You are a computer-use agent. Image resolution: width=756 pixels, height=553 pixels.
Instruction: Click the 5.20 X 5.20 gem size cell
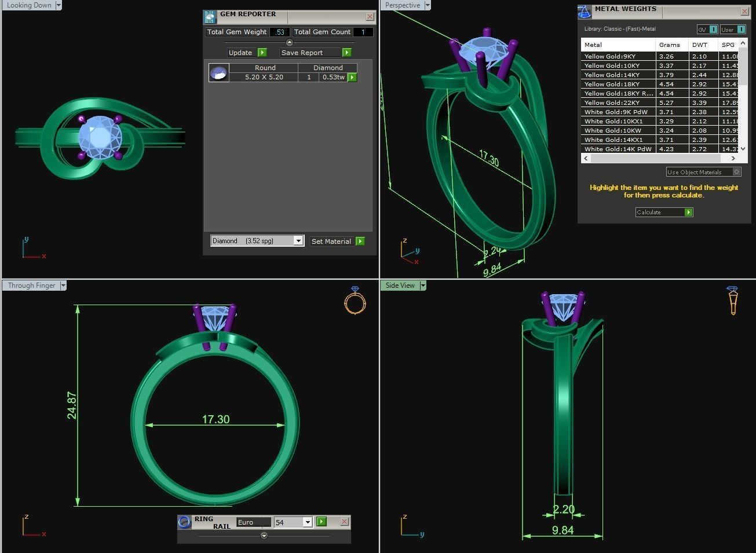(x=264, y=77)
